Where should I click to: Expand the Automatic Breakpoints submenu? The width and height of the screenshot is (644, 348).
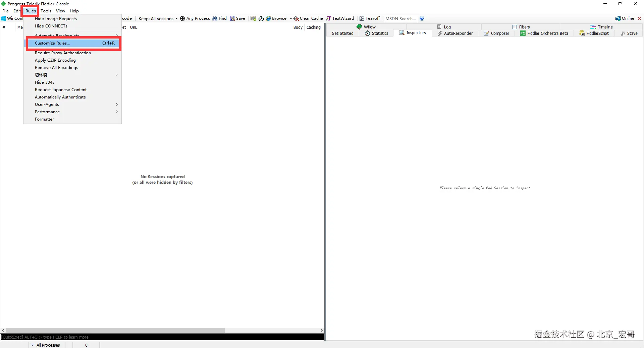click(x=72, y=36)
